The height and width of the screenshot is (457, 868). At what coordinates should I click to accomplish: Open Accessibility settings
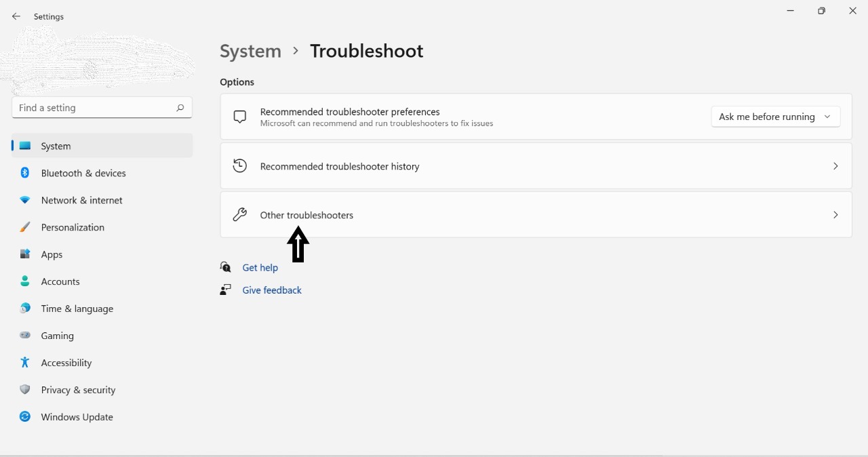pos(102,363)
